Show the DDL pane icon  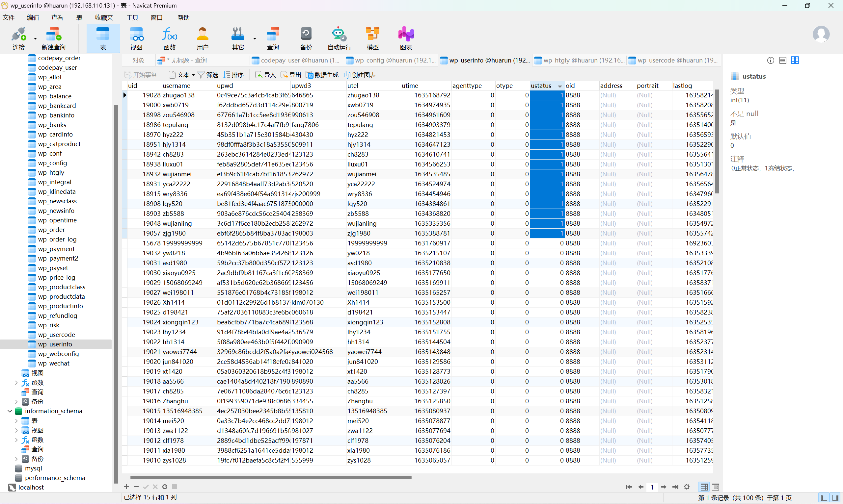click(x=782, y=61)
